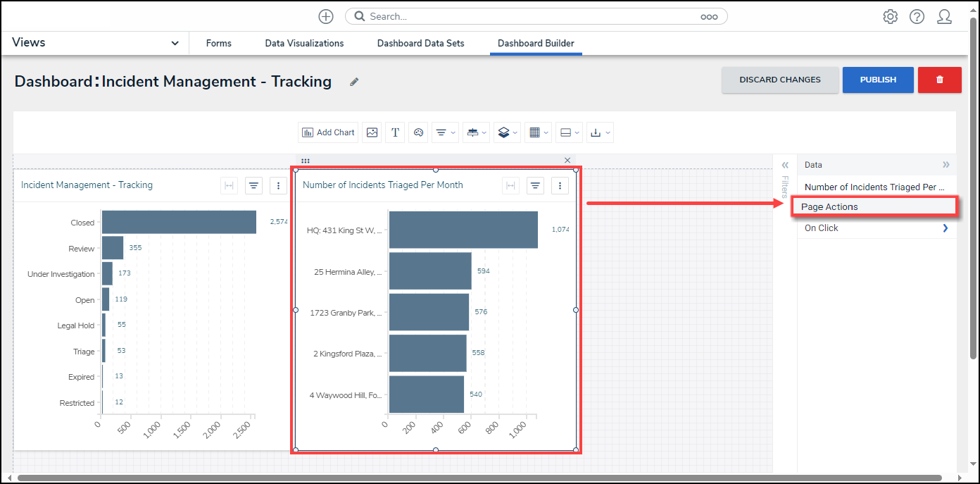Screen dimensions: 980x484
Task: Open the help question mark icon
Action: (x=917, y=17)
